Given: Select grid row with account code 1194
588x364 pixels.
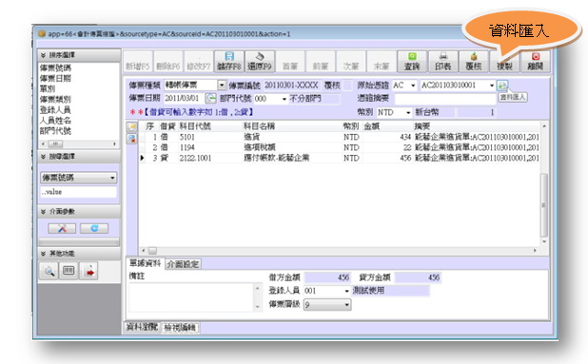Looking at the screenshot, I should [340, 147].
